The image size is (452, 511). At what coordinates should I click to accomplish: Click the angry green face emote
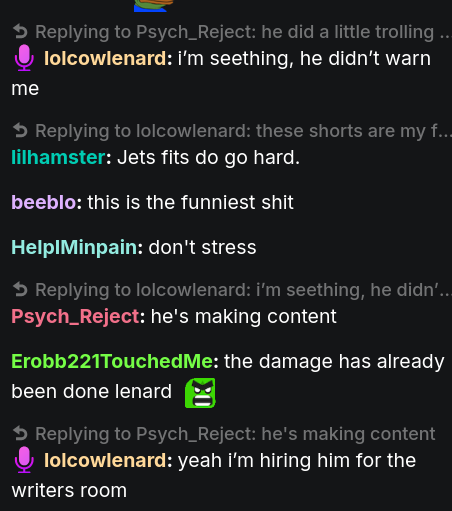click(200, 393)
